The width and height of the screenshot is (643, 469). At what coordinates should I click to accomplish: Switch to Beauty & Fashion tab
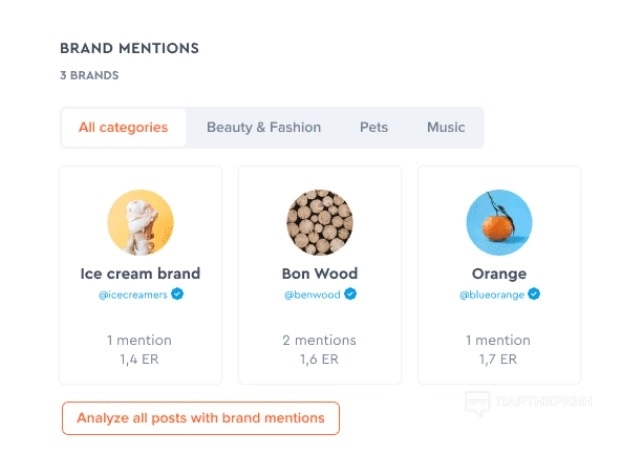(264, 128)
